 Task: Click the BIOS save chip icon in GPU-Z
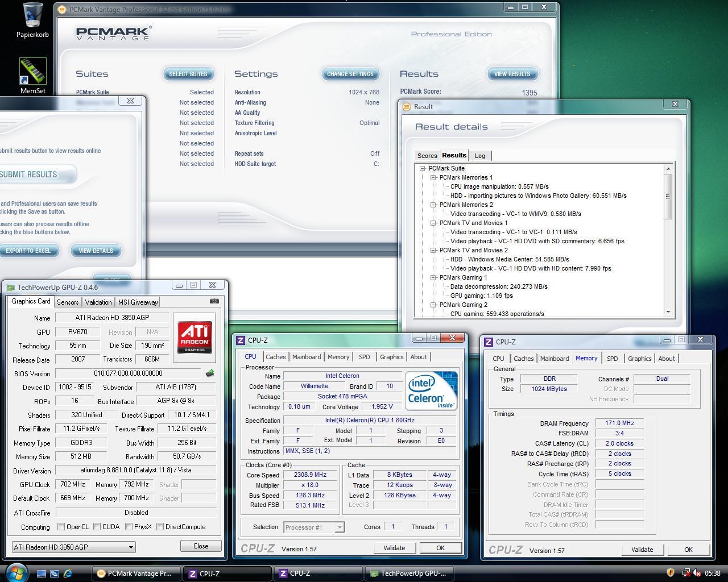210,373
